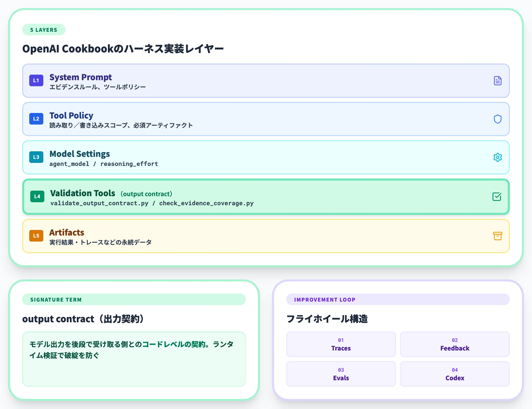Select the 01 Traces card
This screenshot has height=409, width=532.
click(341, 344)
